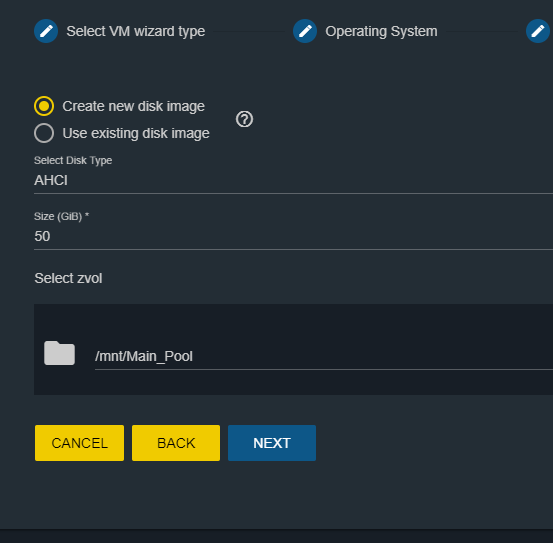The height and width of the screenshot is (543, 553).
Task: Click the Select zvol heading
Action: (x=68, y=278)
